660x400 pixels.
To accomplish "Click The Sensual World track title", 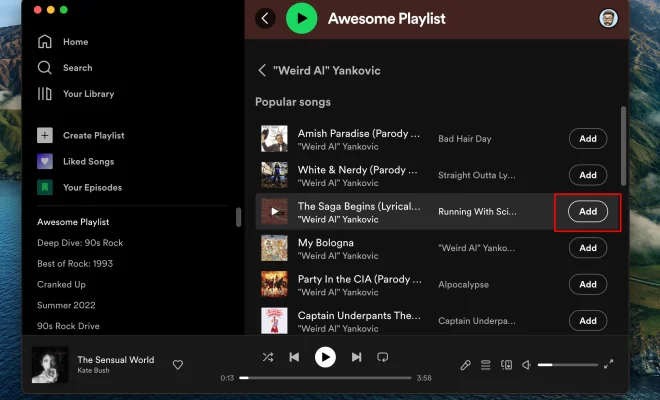I will 116,360.
